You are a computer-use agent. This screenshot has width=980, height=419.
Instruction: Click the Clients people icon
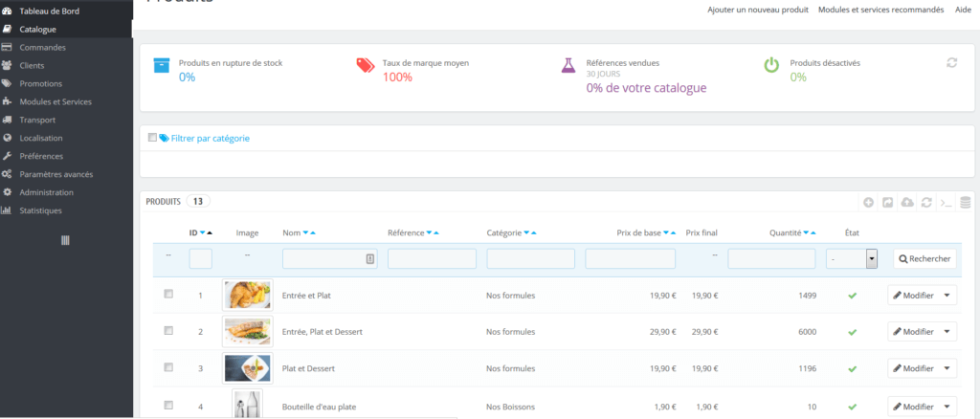(x=7, y=66)
